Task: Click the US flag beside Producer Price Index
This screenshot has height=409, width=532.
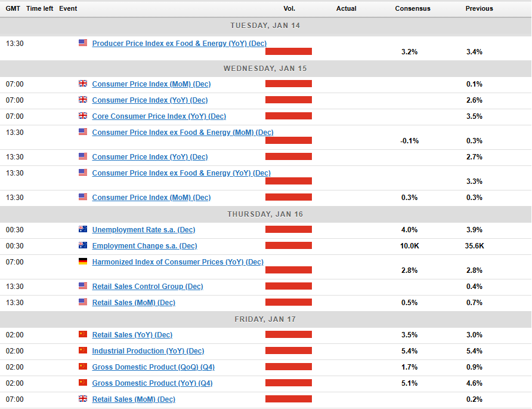Action: (82, 43)
